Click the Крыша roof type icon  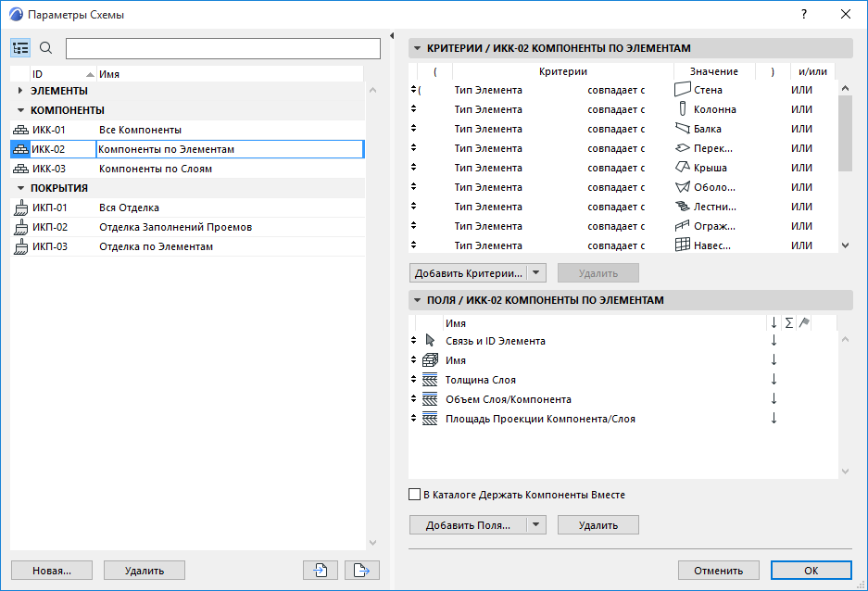pos(683,168)
